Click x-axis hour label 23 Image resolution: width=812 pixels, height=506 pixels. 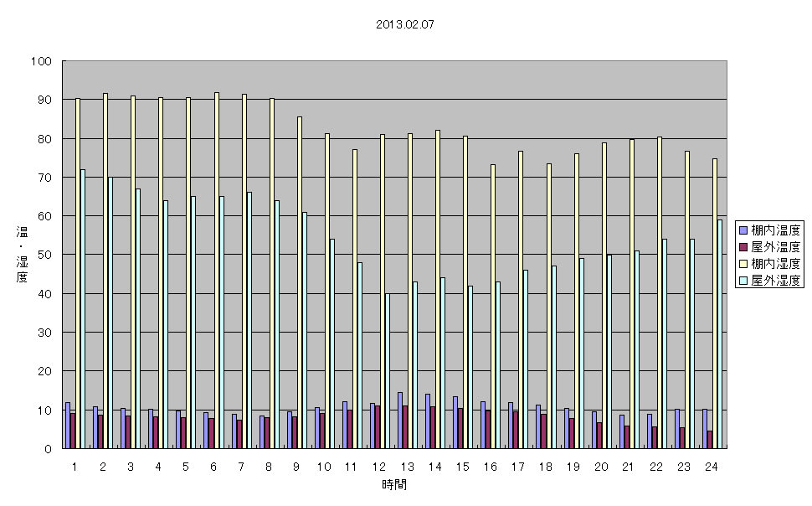684,467
